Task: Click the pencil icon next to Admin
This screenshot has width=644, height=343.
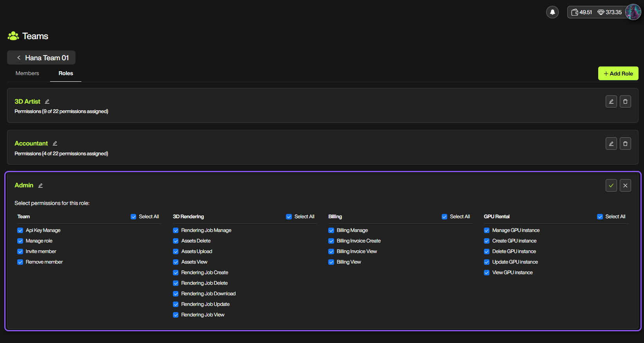Action: [40, 185]
